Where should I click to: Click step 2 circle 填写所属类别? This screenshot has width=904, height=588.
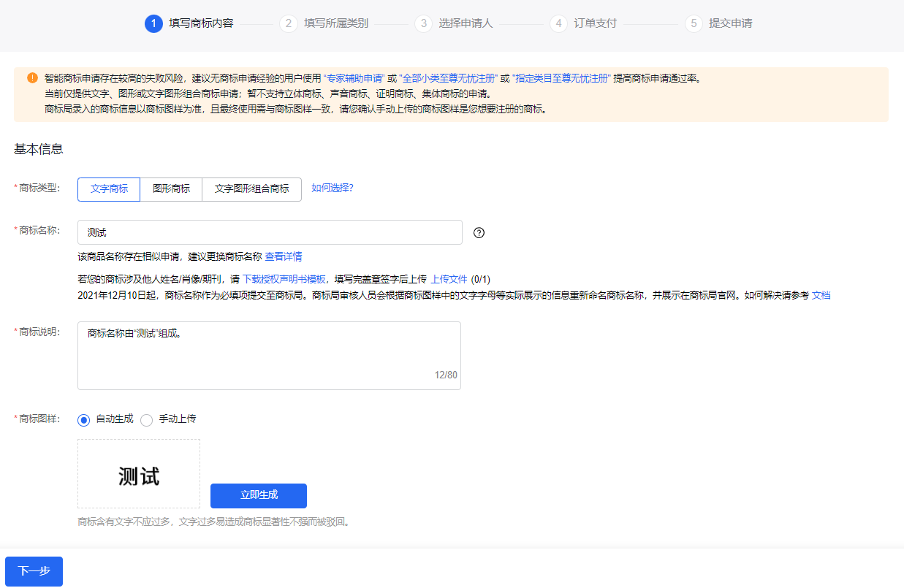[x=289, y=23]
